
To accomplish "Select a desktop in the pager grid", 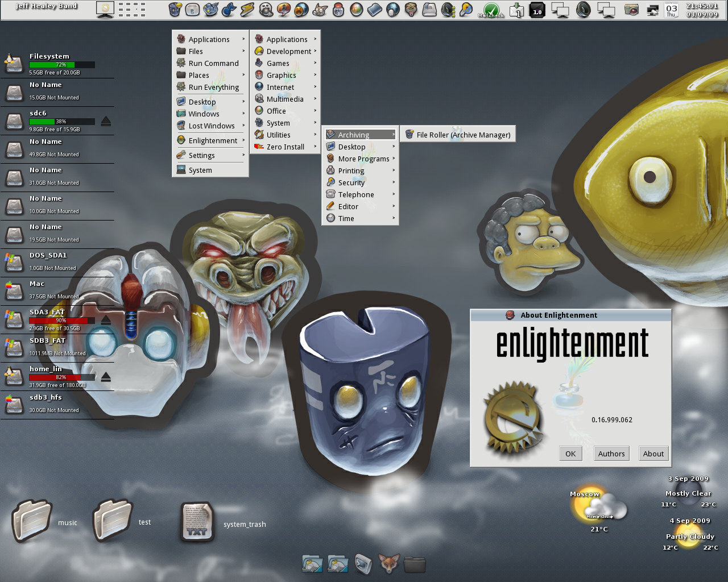I will coord(131,10).
